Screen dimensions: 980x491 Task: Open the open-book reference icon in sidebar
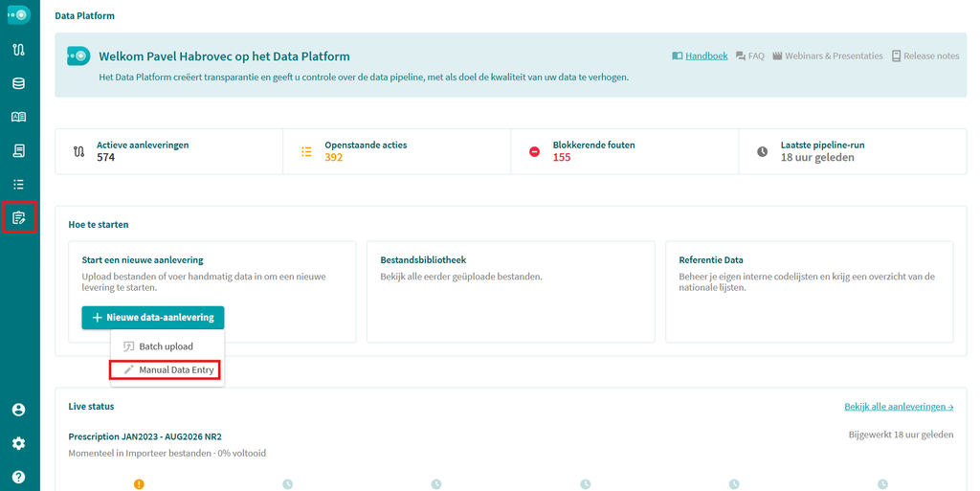point(19,117)
